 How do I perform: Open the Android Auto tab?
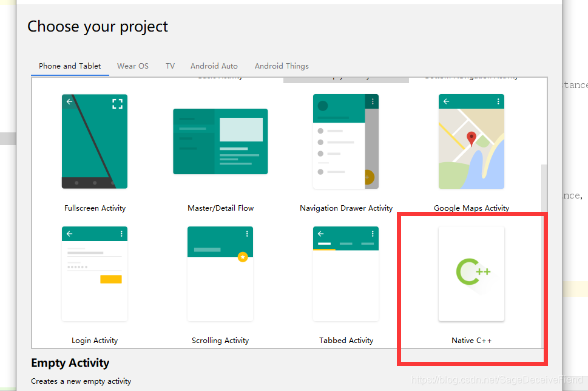pos(214,66)
